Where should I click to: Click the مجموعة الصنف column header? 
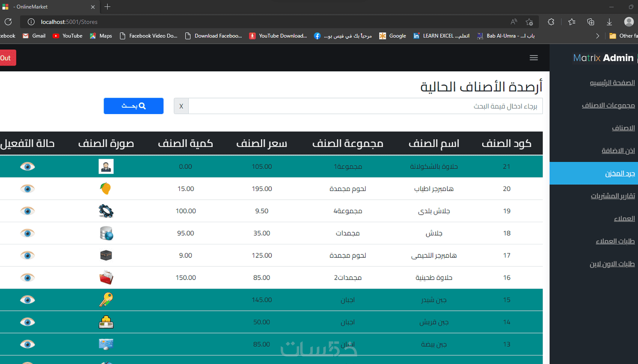(348, 143)
